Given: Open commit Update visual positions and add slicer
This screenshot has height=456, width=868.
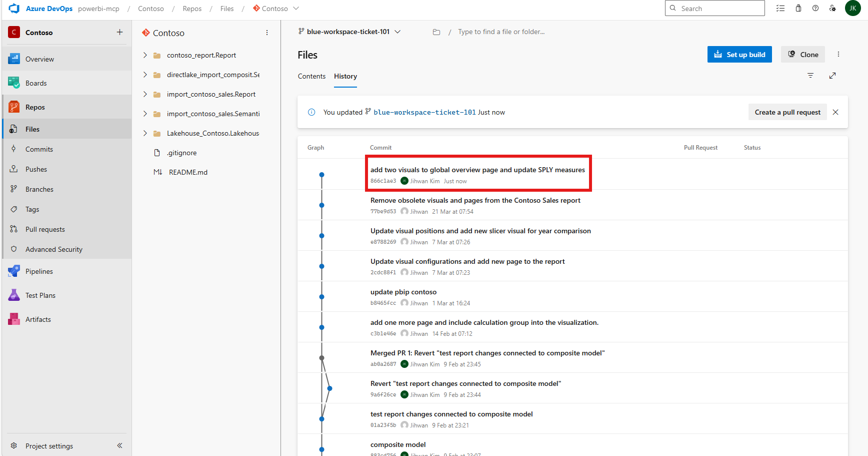Looking at the screenshot, I should [480, 231].
